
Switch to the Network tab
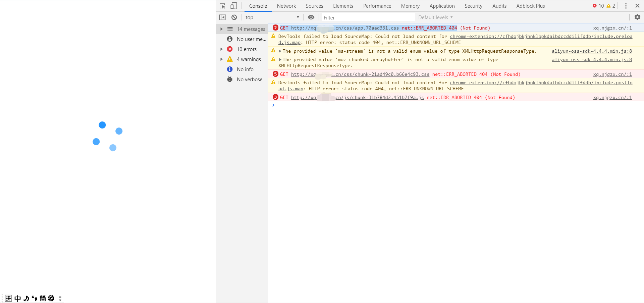(286, 6)
